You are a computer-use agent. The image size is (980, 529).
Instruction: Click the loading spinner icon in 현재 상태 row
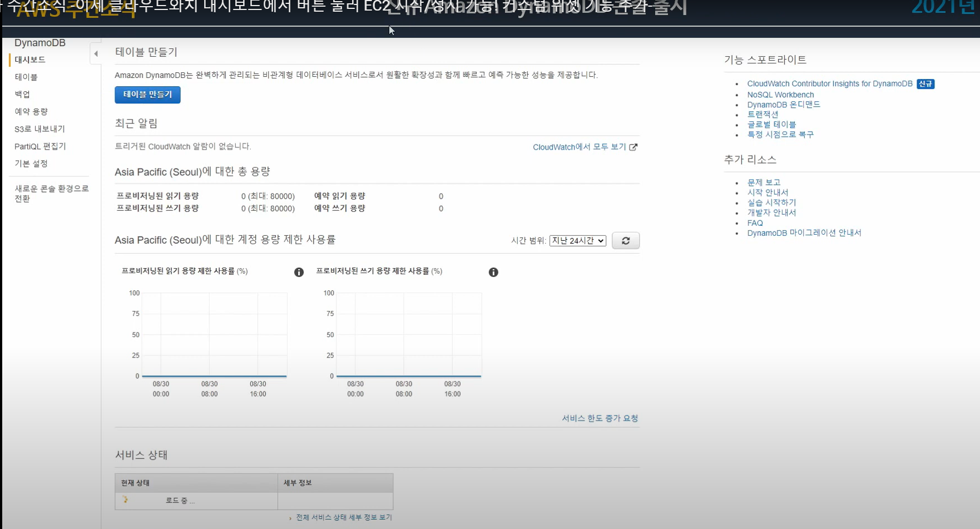click(x=125, y=500)
